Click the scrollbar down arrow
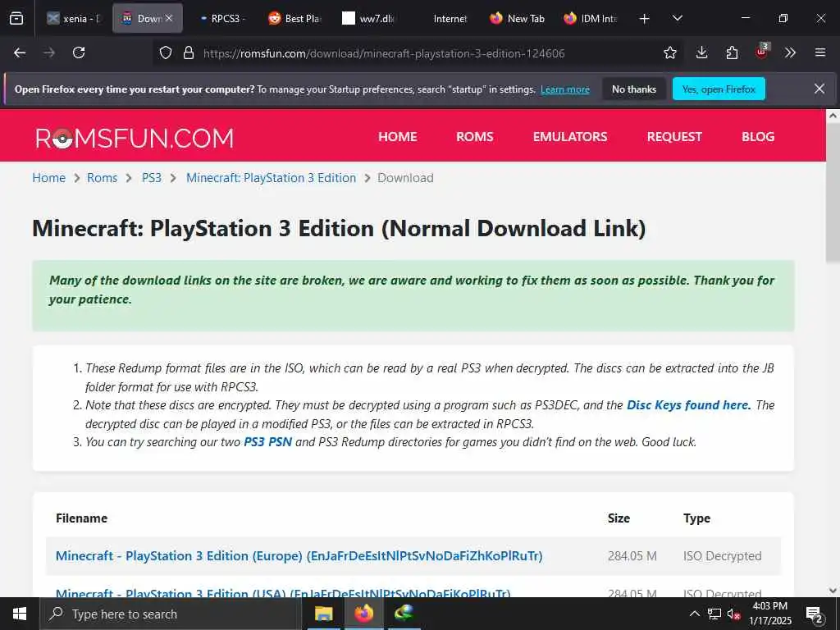This screenshot has height=630, width=840. coord(833,591)
